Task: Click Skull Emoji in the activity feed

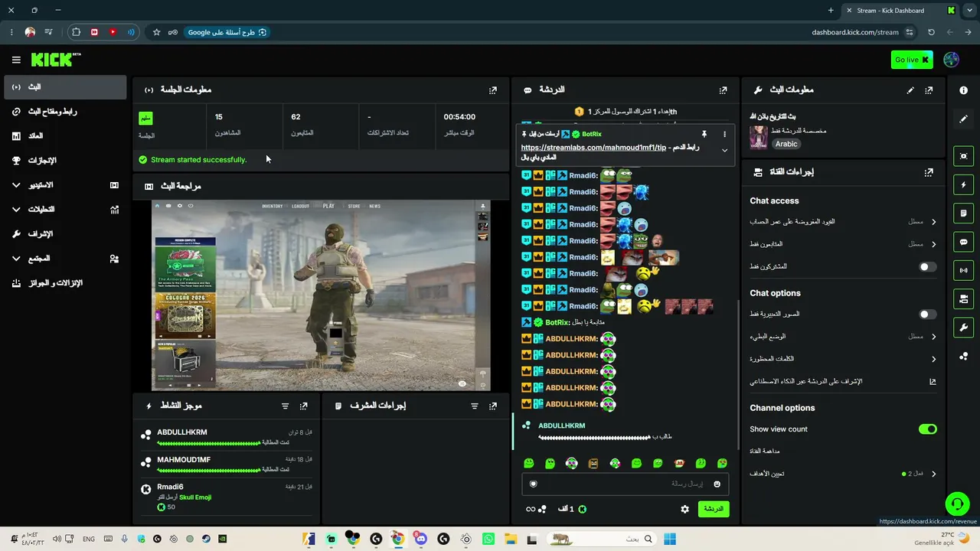Action: tap(195, 497)
